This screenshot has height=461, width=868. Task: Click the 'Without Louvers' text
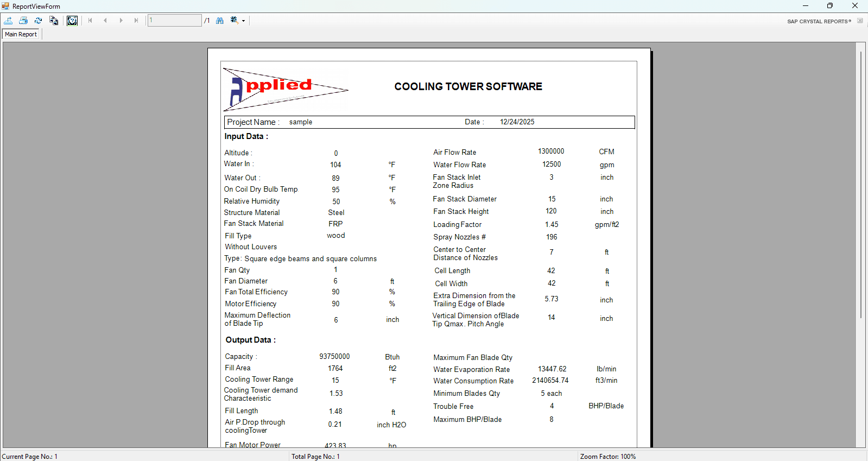[x=251, y=247]
